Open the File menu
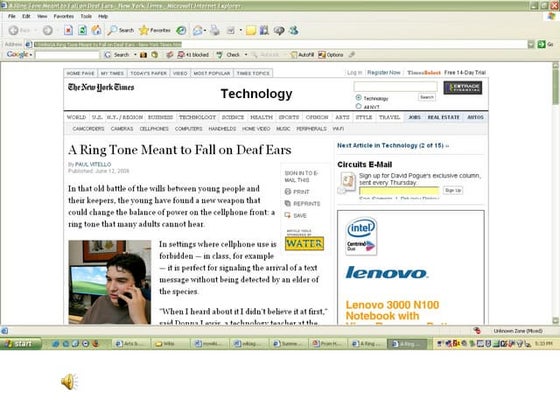The image size is (560, 420). point(12,16)
